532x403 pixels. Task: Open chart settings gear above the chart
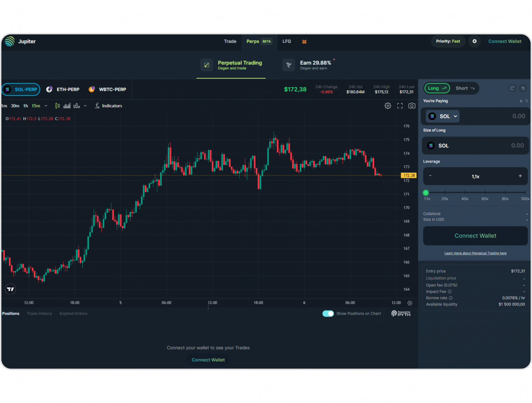388,106
